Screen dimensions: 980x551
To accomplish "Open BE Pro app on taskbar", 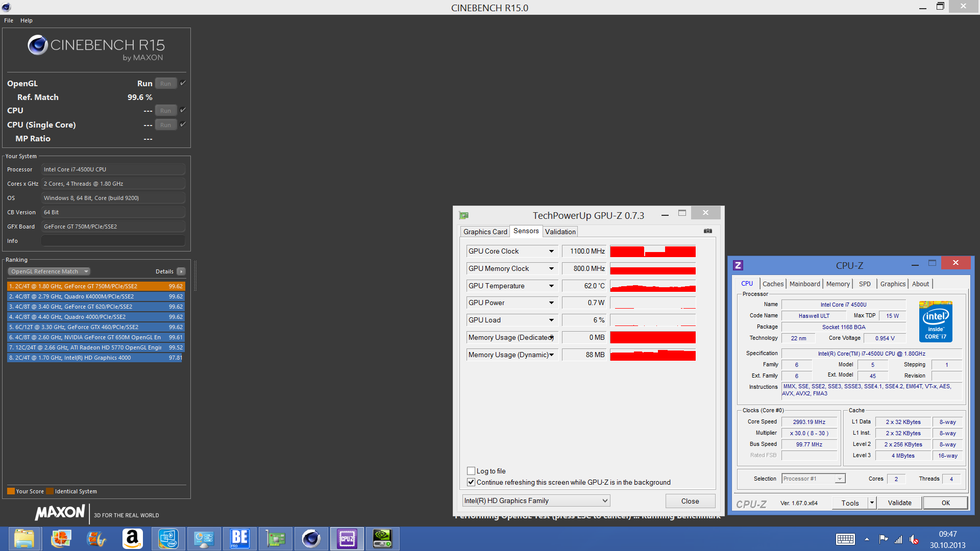I will tap(239, 539).
